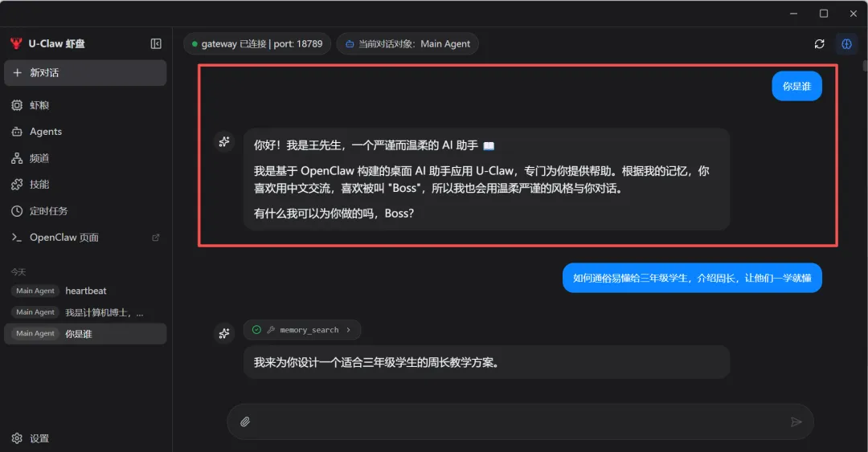Click the puzzle icon next to 技能
Image resolution: width=868 pixels, height=452 pixels.
point(17,184)
